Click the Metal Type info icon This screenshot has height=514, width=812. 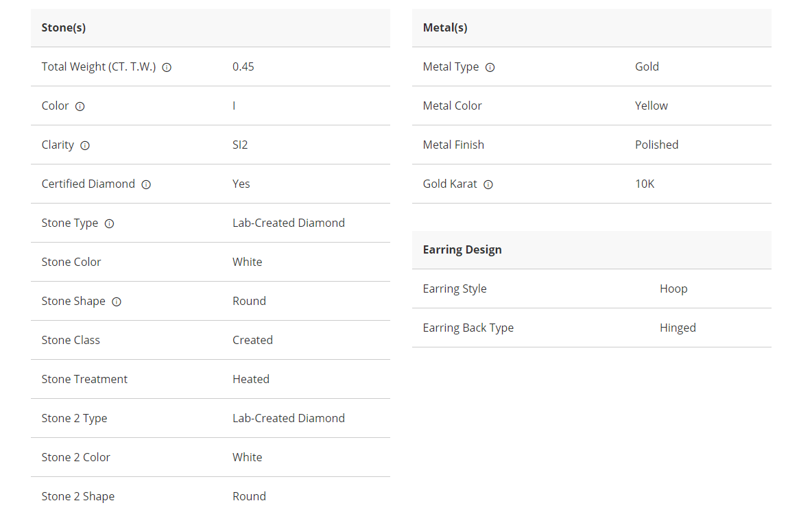(x=490, y=67)
